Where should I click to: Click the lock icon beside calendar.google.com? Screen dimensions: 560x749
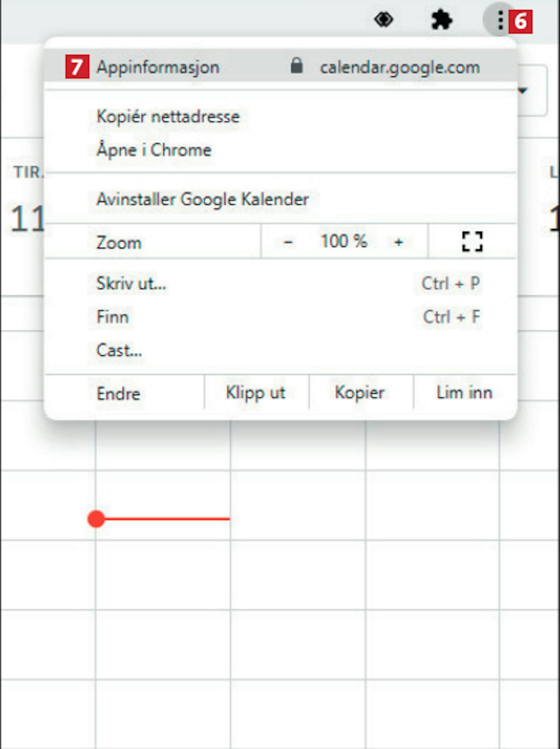tap(297, 66)
